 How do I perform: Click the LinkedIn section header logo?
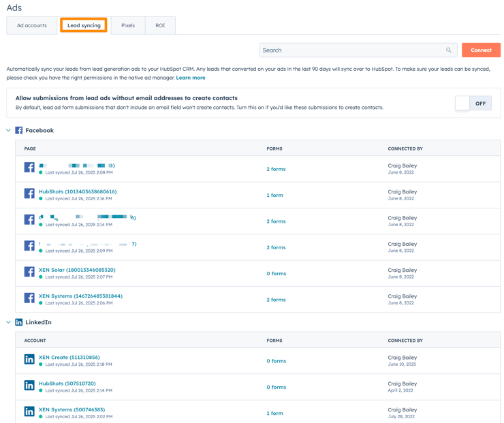click(19, 322)
